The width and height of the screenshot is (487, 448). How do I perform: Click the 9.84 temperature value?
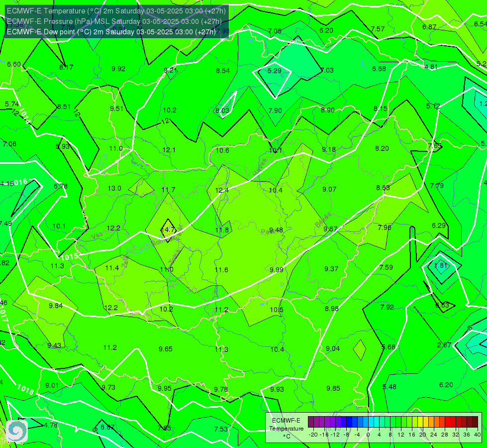[x=56, y=306]
